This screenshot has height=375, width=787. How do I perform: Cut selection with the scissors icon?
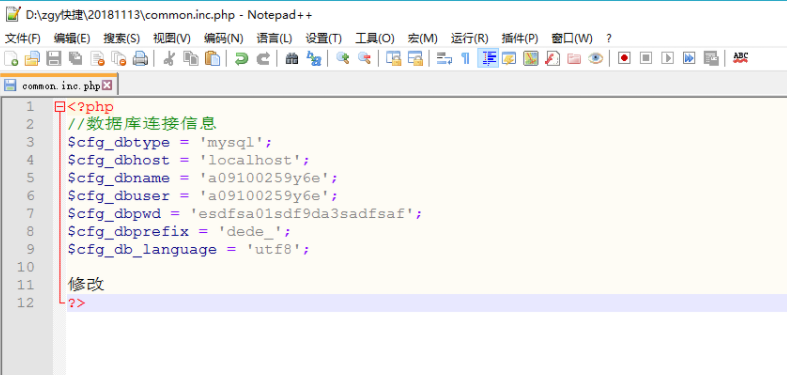pos(169,58)
